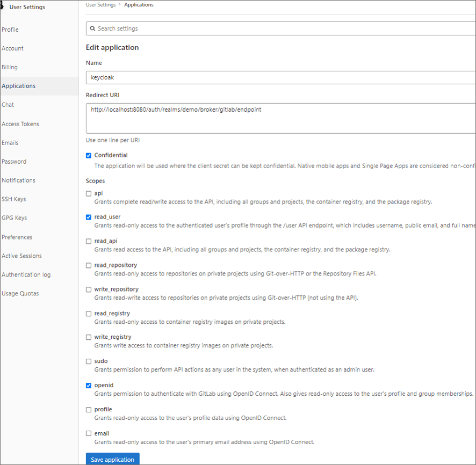Viewport: 476px width, 465px height.
Task: Enable the profile OpenID Connect scope
Action: click(89, 409)
